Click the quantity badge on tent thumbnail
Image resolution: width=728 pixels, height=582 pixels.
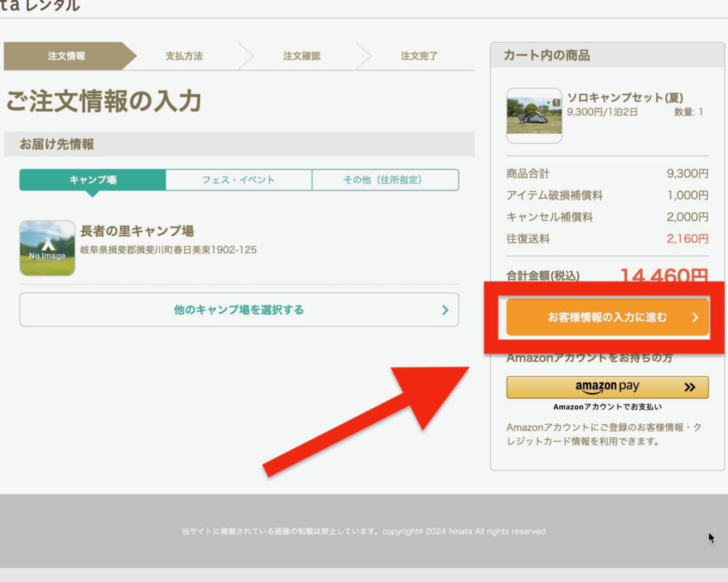pos(556,103)
